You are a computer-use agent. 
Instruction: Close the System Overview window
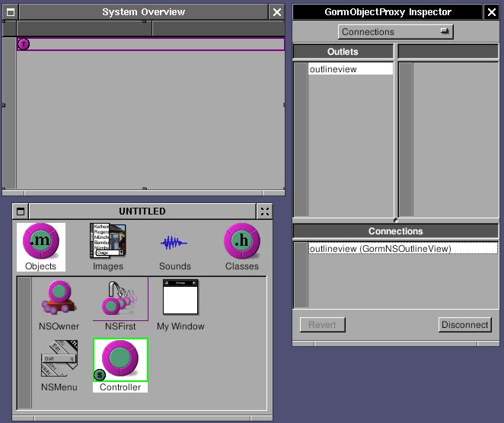(x=277, y=12)
